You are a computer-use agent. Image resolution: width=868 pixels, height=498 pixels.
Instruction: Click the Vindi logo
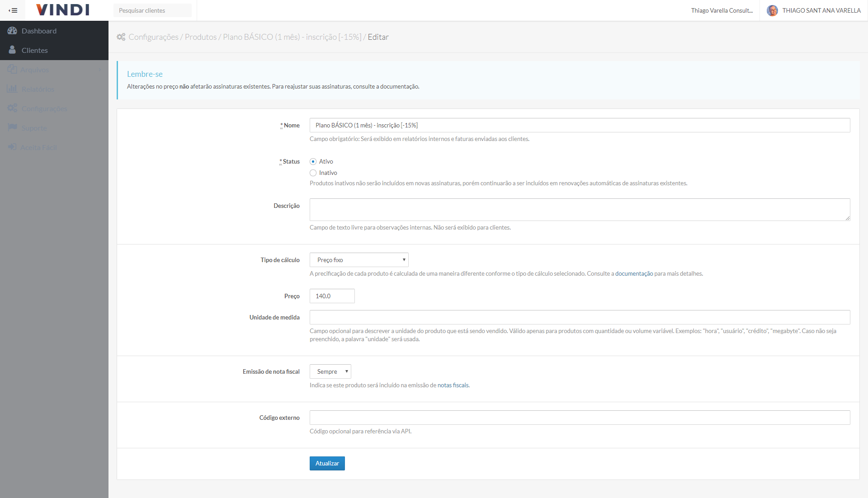pyautogui.click(x=63, y=10)
